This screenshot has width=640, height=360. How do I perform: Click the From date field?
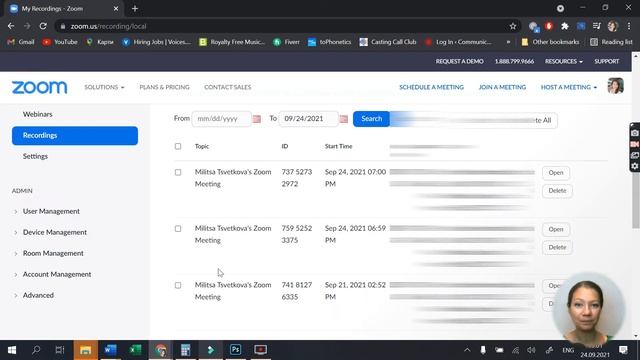coord(222,119)
